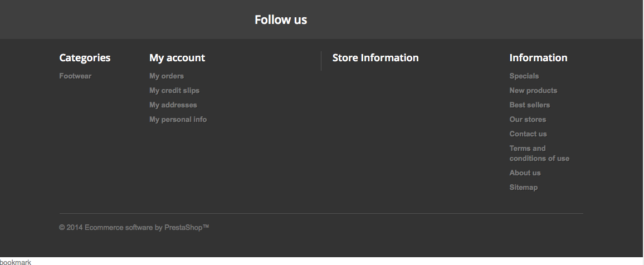
Task: Click the Follow us heading
Action: [x=280, y=20]
